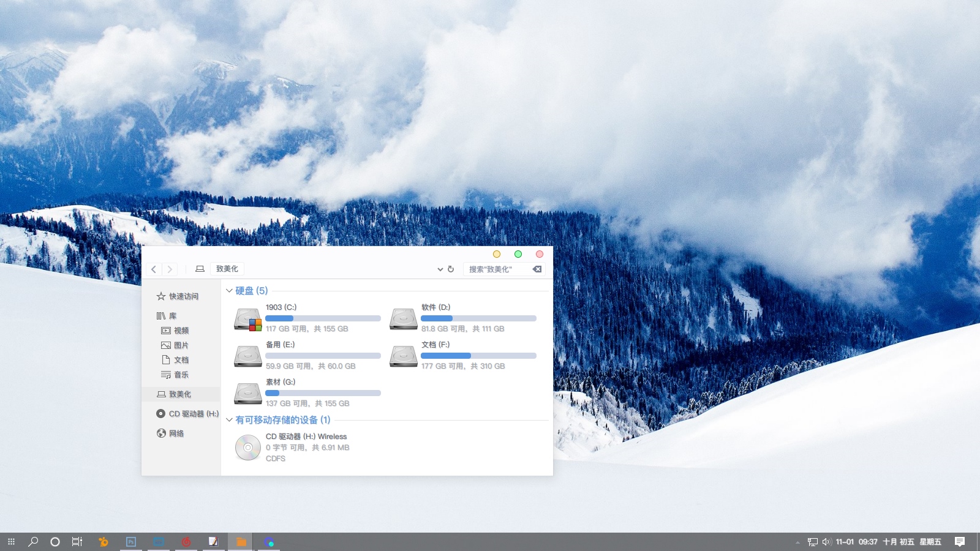Open the 文档 library in sidebar

pos(175,360)
